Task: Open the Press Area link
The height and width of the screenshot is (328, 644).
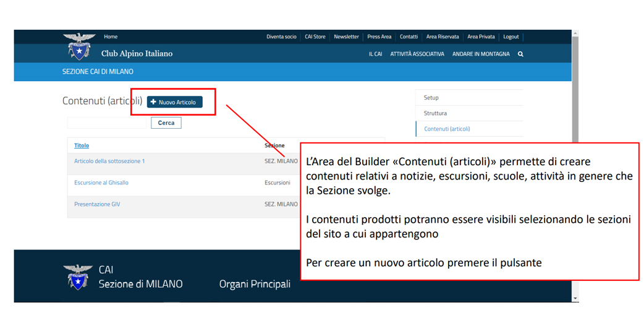Action: point(379,37)
